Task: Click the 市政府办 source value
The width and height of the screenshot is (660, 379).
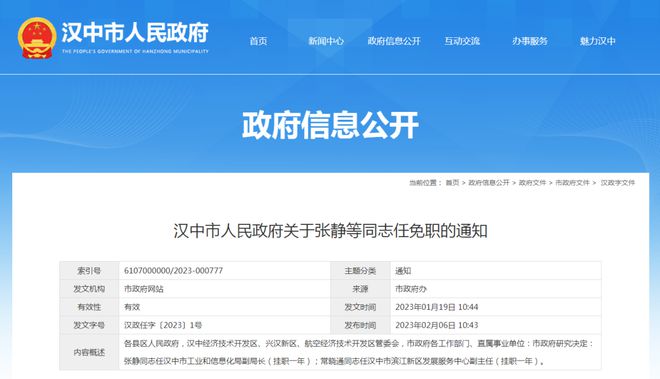Action: click(411, 289)
